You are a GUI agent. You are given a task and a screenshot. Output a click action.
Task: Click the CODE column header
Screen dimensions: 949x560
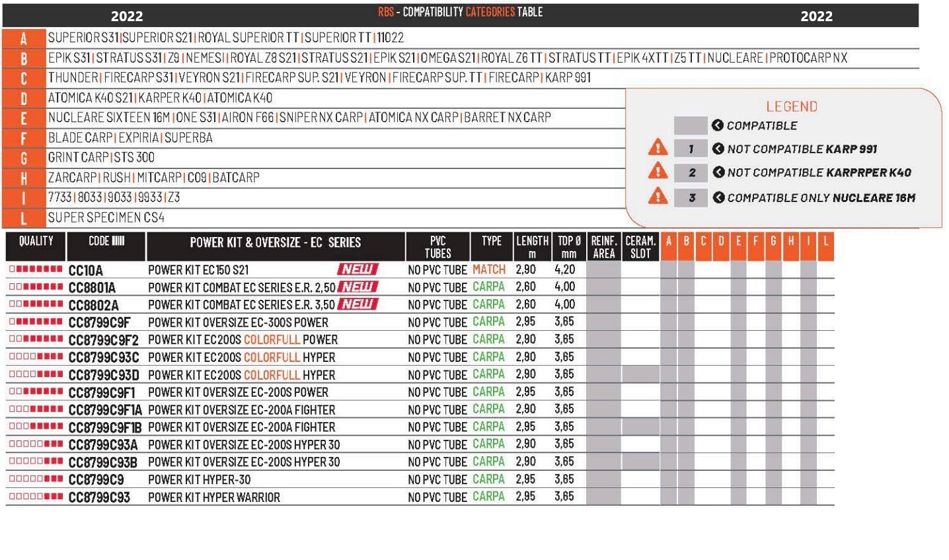(x=106, y=246)
